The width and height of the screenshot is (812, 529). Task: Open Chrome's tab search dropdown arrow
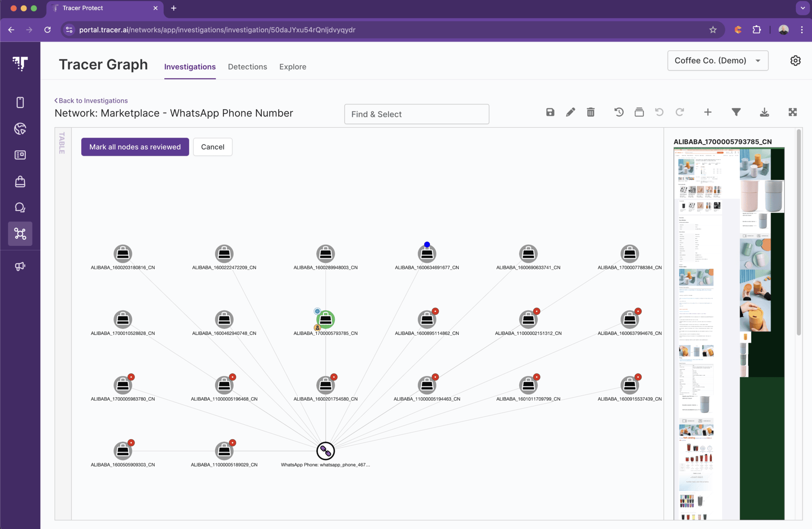click(803, 8)
